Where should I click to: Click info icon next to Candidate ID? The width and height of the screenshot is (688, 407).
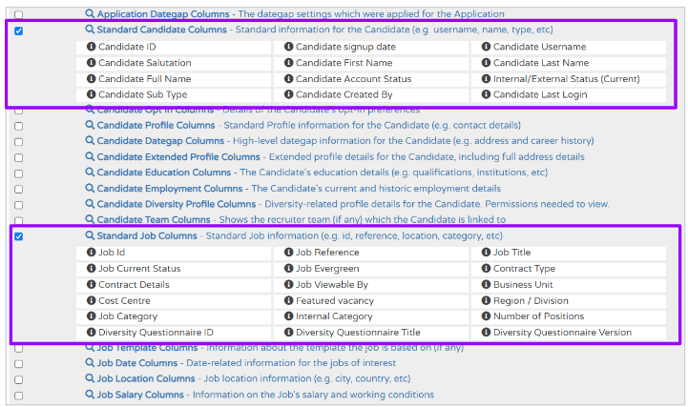pyautogui.click(x=91, y=46)
